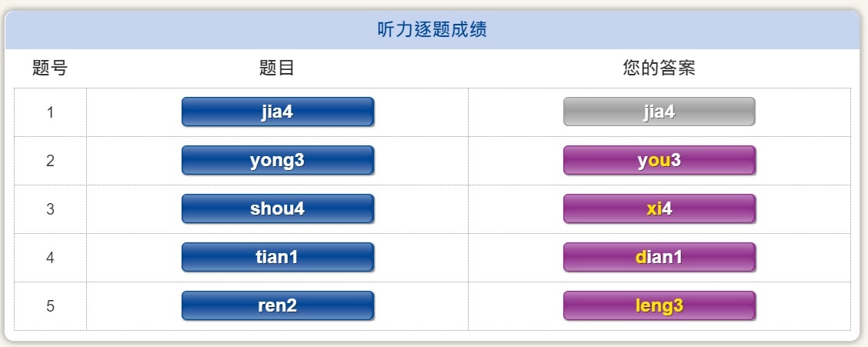Click the 您的答案 column header
The height and width of the screenshot is (347, 868).
coord(659,68)
